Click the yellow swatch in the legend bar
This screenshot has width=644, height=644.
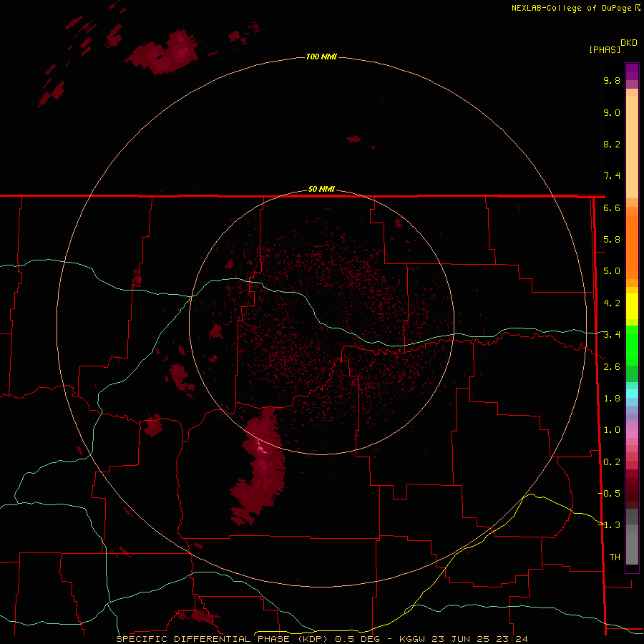[x=632, y=306]
